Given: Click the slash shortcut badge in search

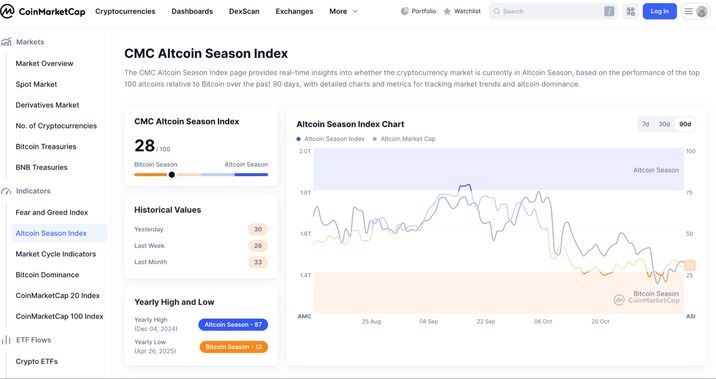Looking at the screenshot, I should [x=609, y=11].
